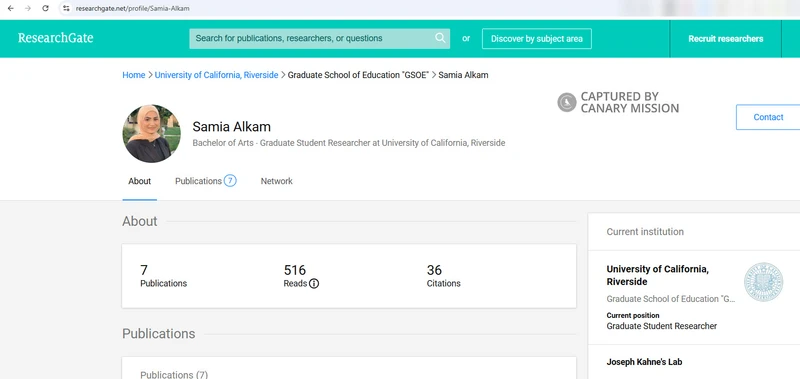Click the search magnifier icon
This screenshot has height=379, width=800.
tap(440, 38)
